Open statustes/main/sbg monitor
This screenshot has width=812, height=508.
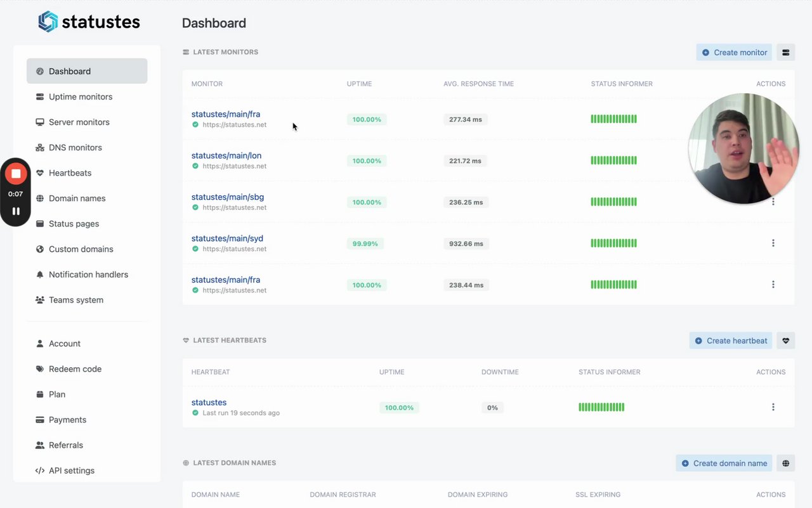coord(228,197)
